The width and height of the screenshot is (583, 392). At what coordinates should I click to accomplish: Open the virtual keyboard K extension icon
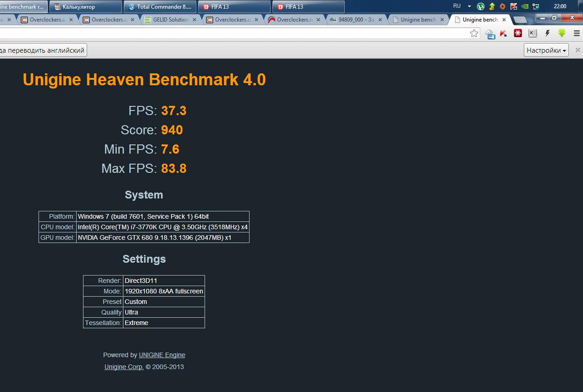click(532, 33)
